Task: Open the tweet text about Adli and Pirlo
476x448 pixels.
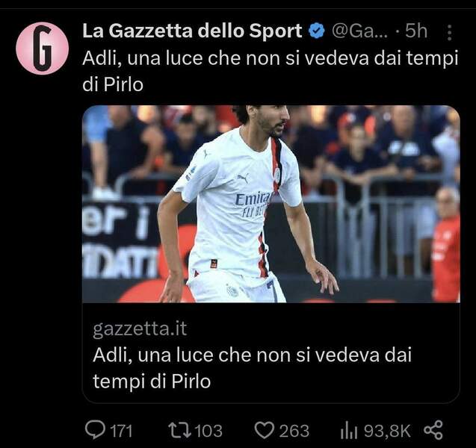Action: click(x=270, y=71)
